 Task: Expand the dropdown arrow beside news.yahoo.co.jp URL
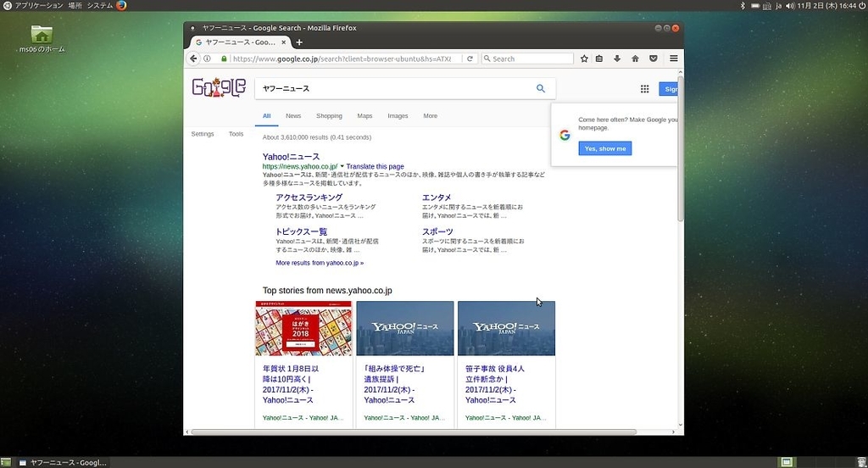click(342, 166)
